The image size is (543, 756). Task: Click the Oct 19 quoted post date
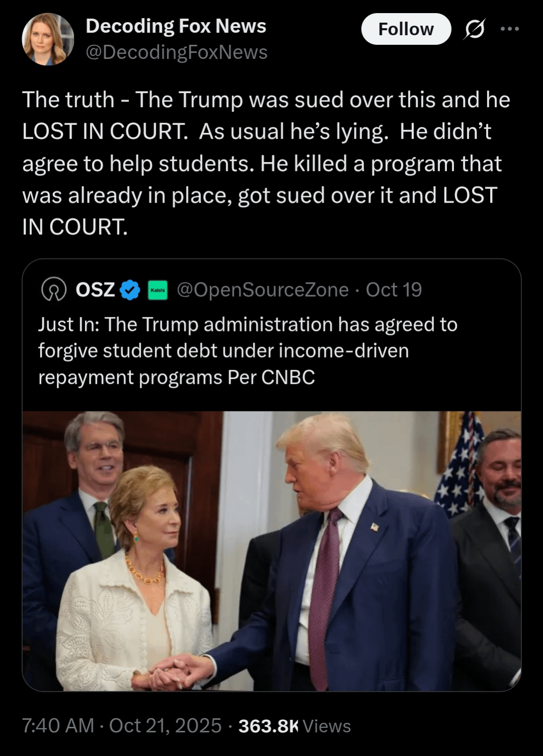tap(394, 290)
